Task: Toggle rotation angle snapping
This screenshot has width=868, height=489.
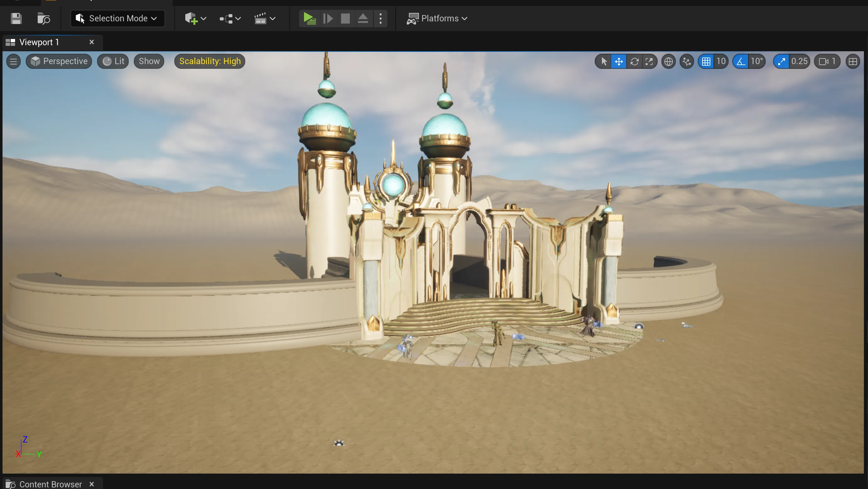Action: pos(741,61)
